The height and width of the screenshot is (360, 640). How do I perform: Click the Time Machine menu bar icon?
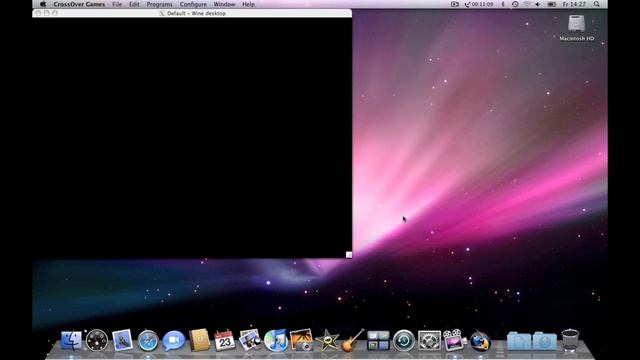coord(515,4)
